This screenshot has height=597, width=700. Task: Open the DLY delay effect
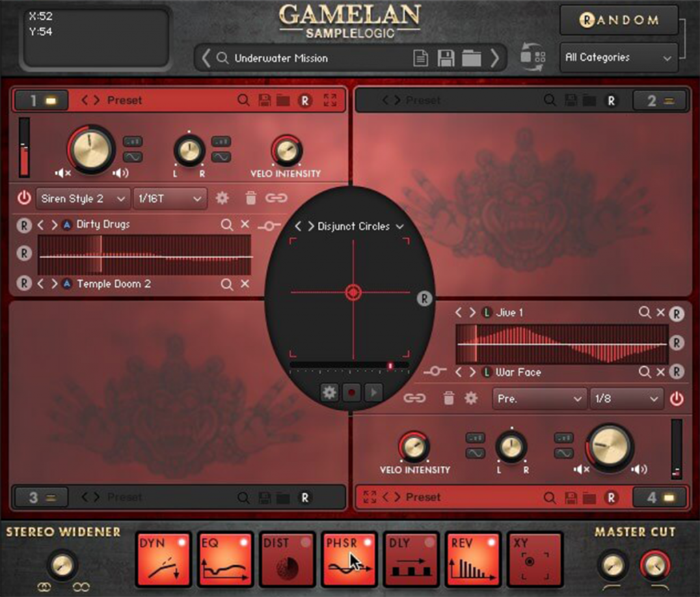pos(411,560)
